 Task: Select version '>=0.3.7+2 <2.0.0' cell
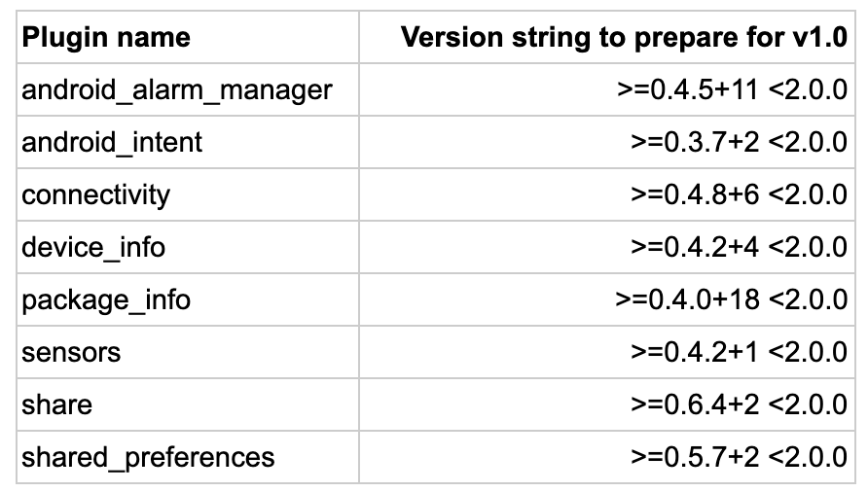(607, 142)
